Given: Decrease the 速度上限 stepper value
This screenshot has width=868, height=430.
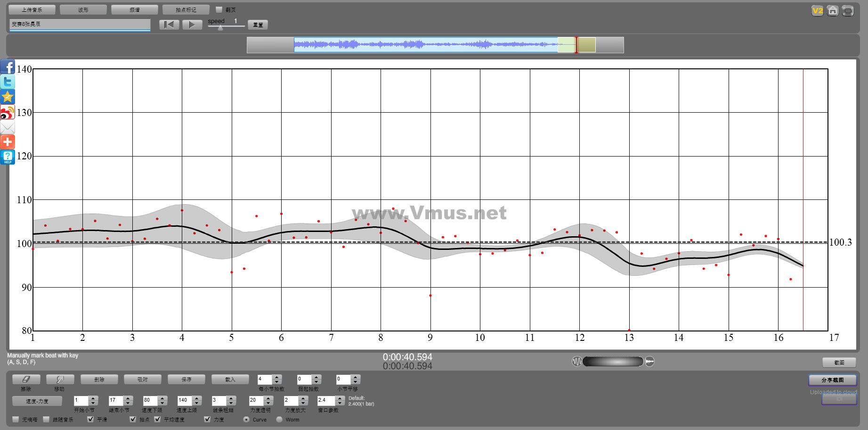Looking at the screenshot, I should click(x=197, y=403).
